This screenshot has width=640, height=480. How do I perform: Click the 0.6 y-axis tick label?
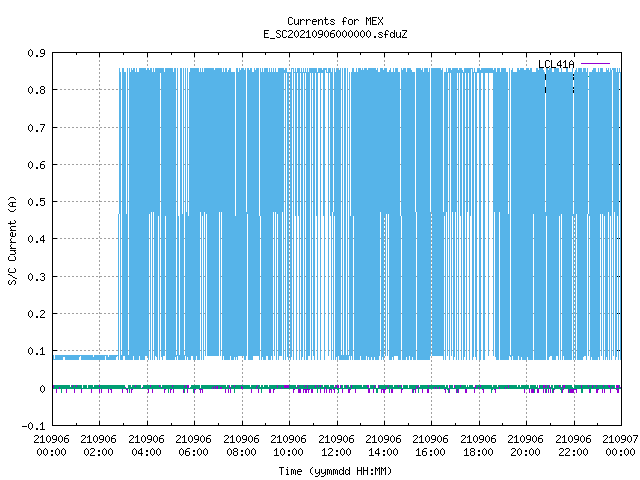coord(36,165)
